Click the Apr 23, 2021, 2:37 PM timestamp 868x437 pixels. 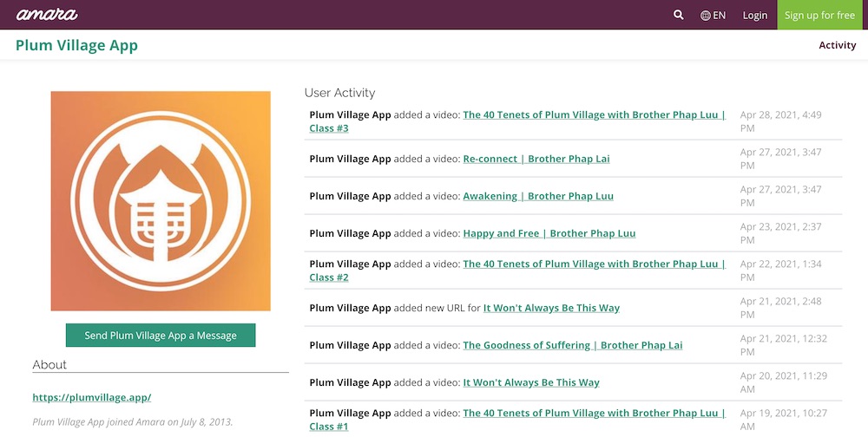780,233
